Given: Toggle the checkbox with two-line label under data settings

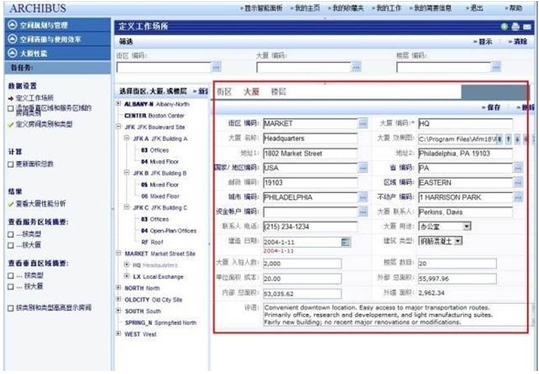Looking at the screenshot, I should (x=11, y=109).
